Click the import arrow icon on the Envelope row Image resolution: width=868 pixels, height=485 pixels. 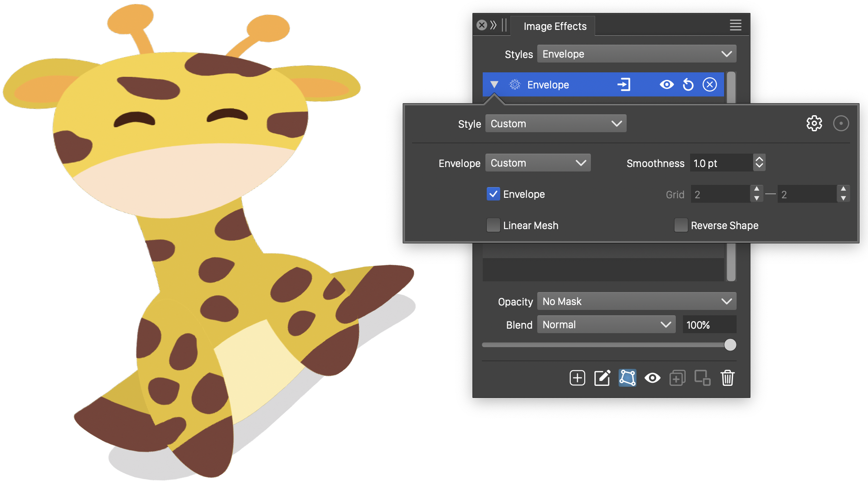point(624,85)
